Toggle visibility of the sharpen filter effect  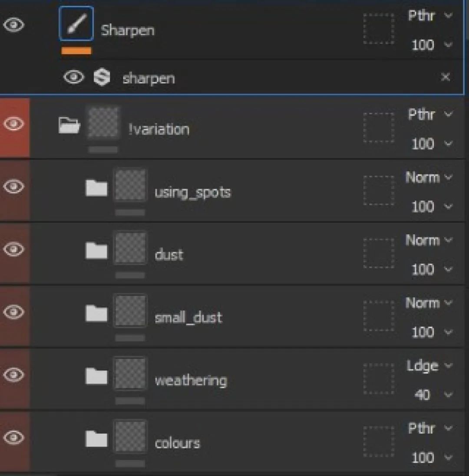74,78
